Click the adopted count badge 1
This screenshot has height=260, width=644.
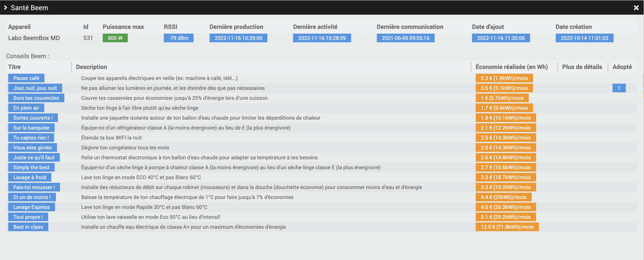point(619,88)
